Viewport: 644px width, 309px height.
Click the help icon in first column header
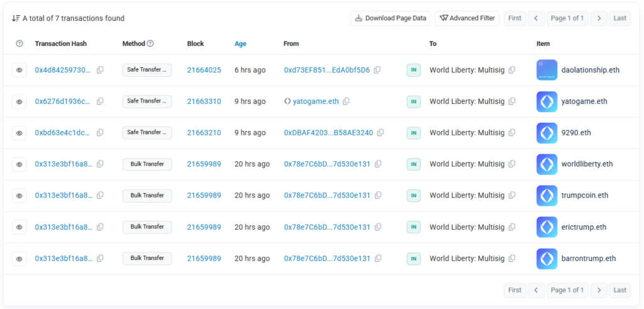[19, 43]
